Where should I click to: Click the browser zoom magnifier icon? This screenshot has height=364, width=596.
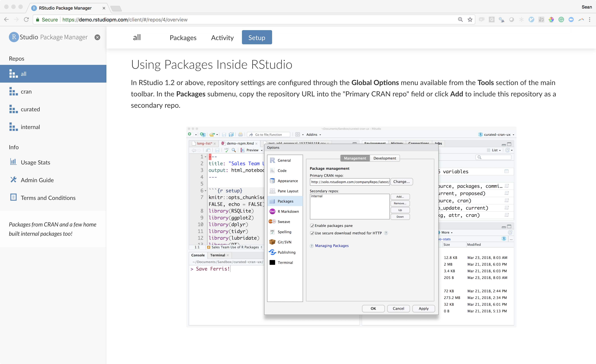click(460, 19)
